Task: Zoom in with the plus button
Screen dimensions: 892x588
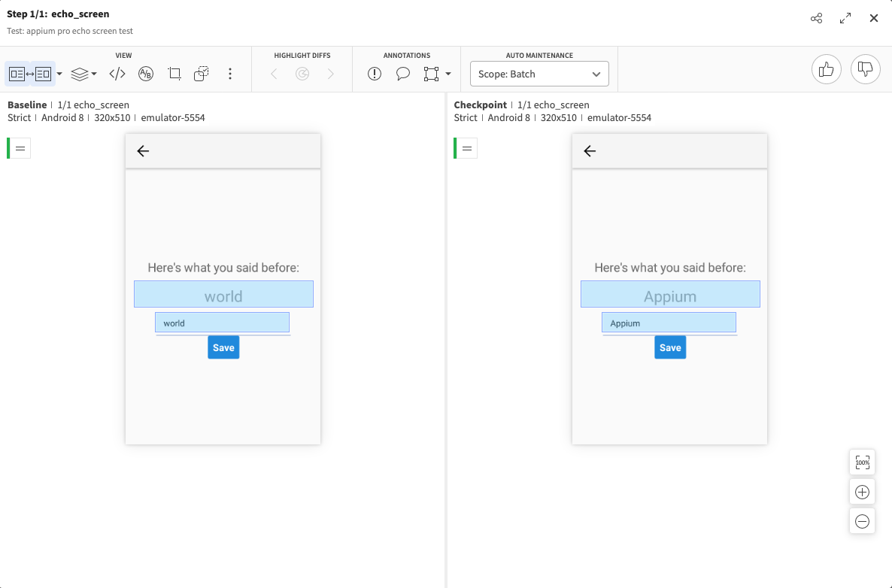Action: tap(863, 492)
